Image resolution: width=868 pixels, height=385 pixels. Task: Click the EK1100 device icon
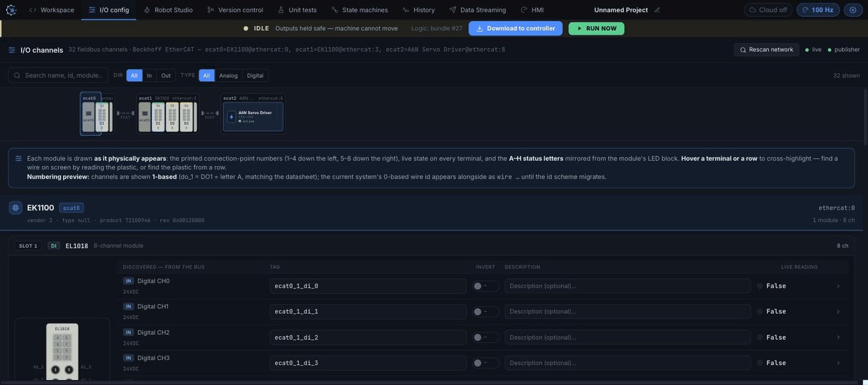[x=15, y=208]
